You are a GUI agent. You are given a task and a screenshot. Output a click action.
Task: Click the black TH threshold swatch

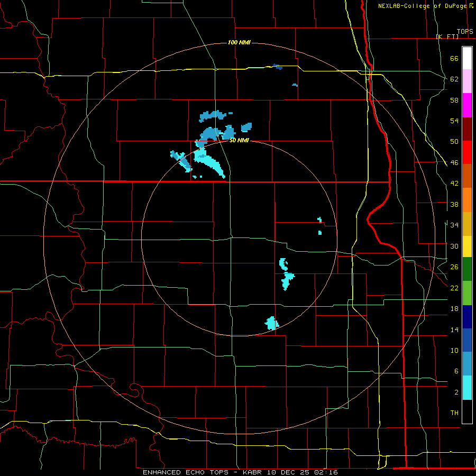click(x=467, y=411)
